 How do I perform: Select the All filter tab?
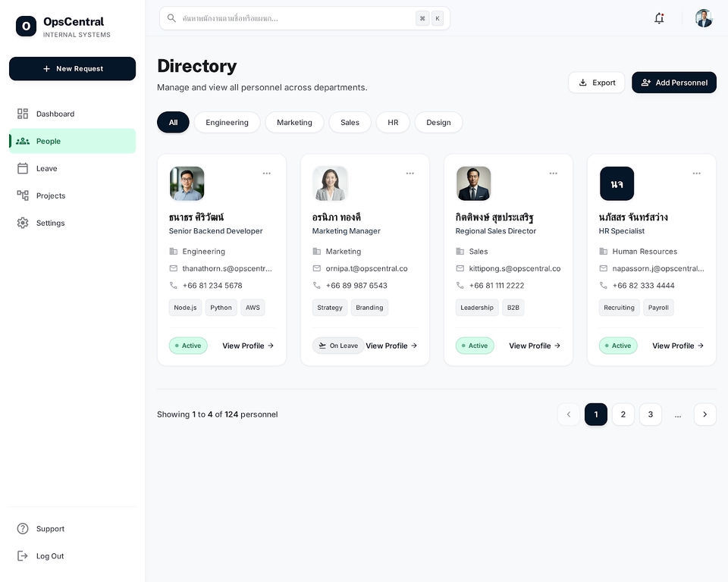coord(173,122)
